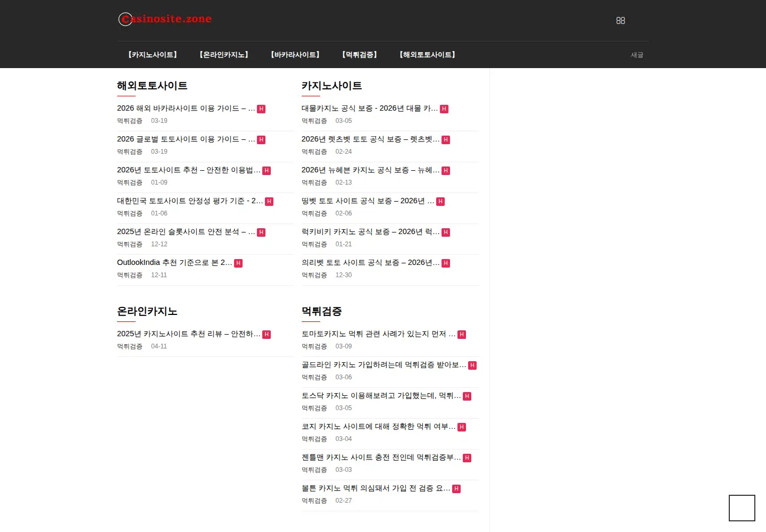Click 먹튀검증 tag under 대물카지노 article
This screenshot has height=532, width=766.
(x=314, y=121)
